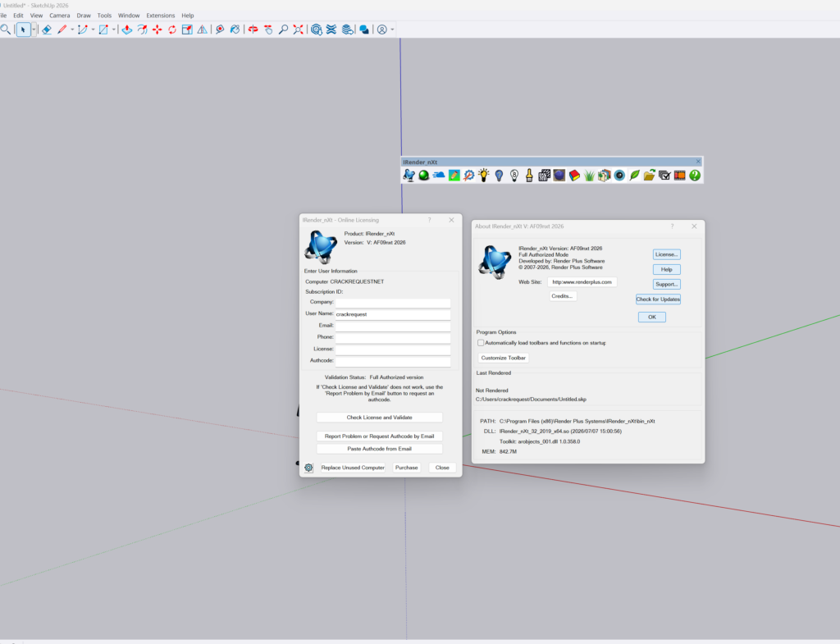The image size is (840, 644).
Task: Click the Zoom Extents tool
Action: tap(299, 30)
